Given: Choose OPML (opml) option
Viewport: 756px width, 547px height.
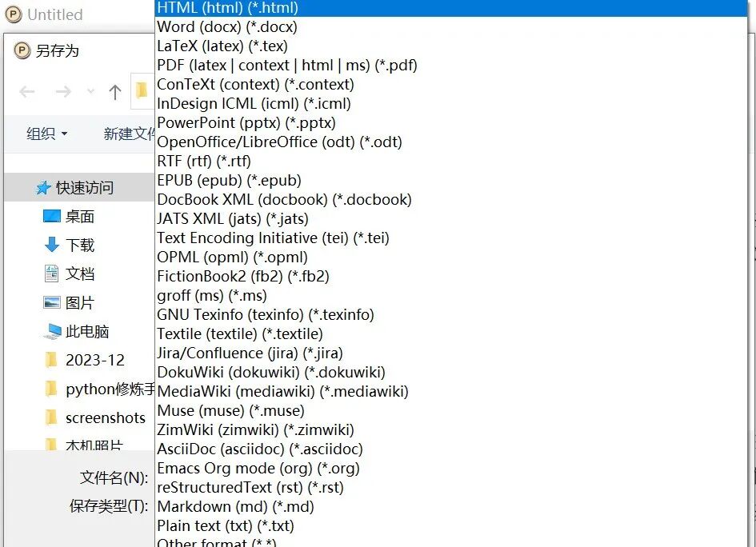Looking at the screenshot, I should tap(451, 258).
